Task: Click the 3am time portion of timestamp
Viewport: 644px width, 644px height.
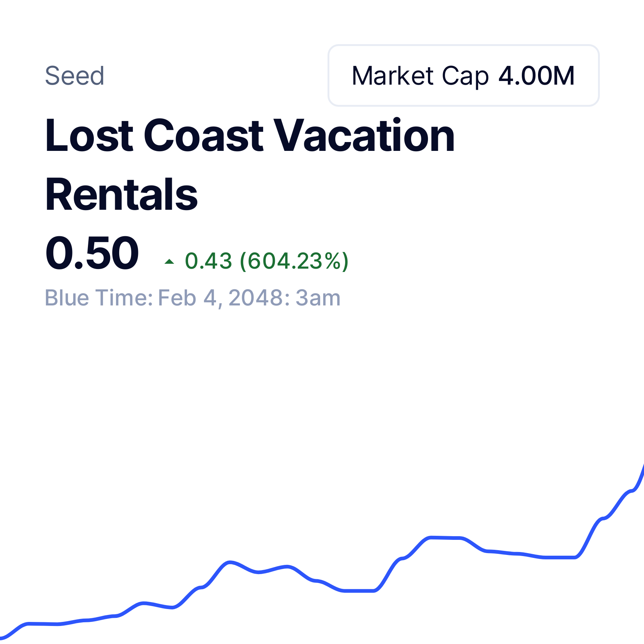Action: coord(318,297)
